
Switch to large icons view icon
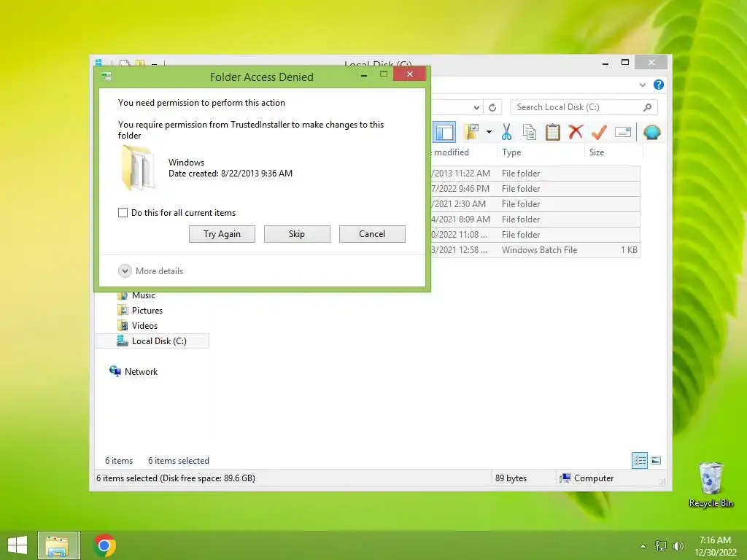[x=656, y=460]
